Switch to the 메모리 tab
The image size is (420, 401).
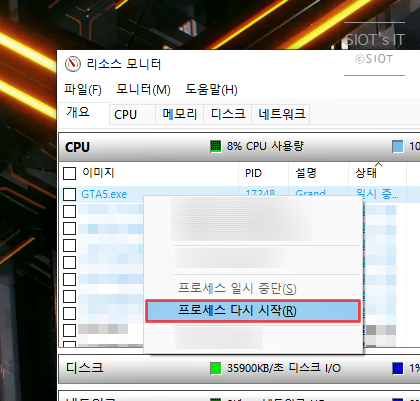(180, 114)
